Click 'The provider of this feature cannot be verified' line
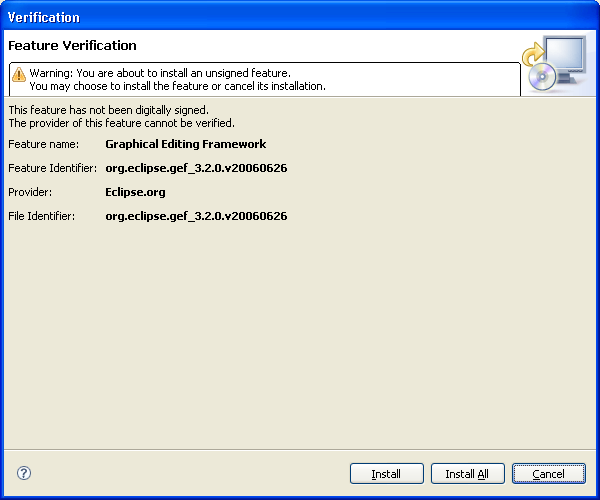Image resolution: width=600 pixels, height=500 pixels. (121, 123)
